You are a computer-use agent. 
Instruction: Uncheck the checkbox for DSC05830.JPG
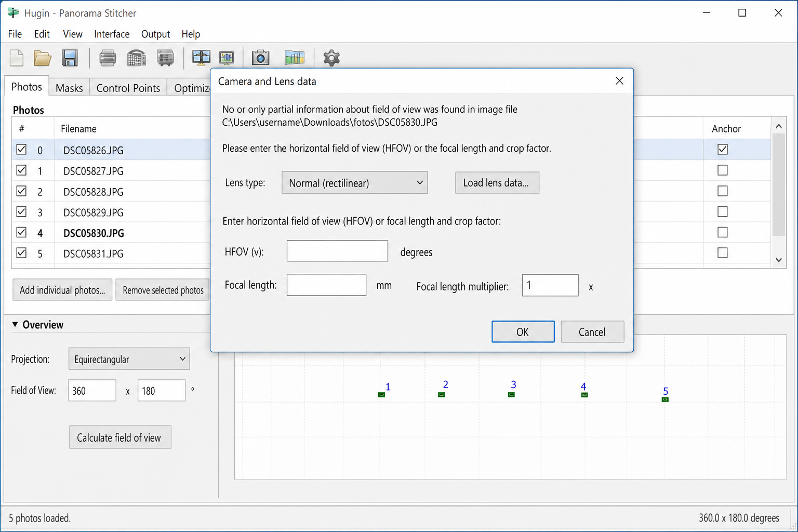pyautogui.click(x=21, y=232)
